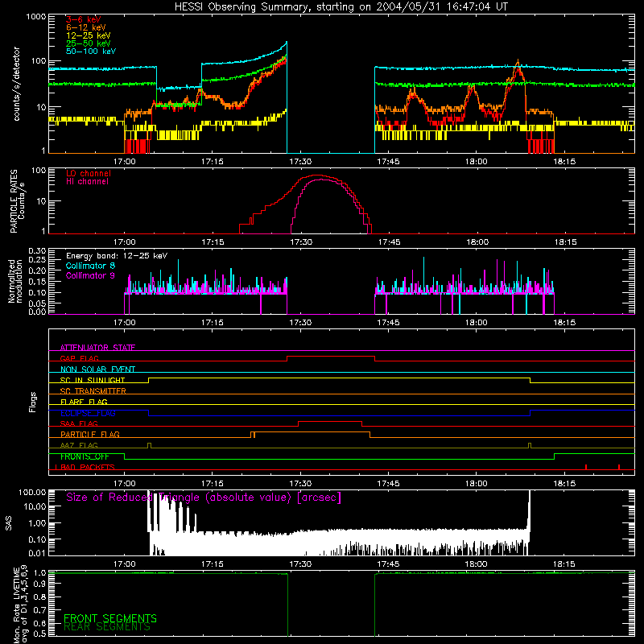Click the 100.00 tick on SAS axis
The image size is (644, 644).
pos(32,493)
